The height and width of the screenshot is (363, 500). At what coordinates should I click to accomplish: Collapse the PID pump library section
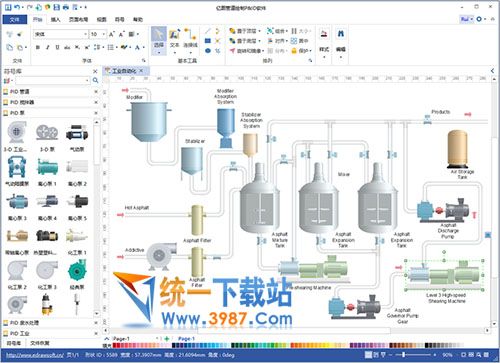(96, 113)
